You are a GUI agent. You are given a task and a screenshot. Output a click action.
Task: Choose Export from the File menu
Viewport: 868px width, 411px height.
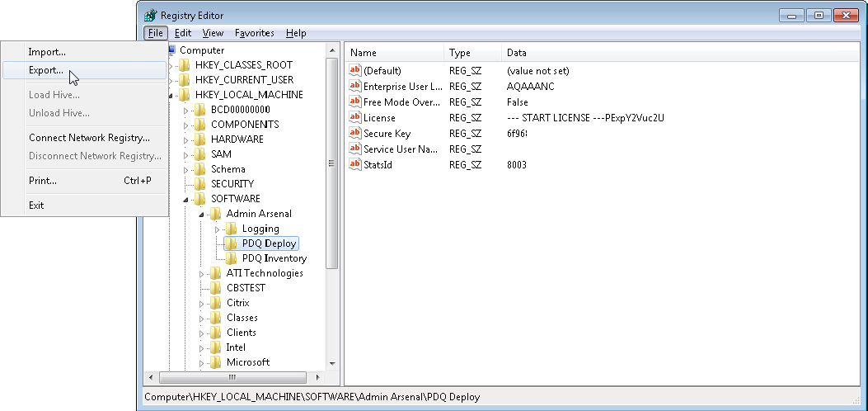tap(46, 70)
